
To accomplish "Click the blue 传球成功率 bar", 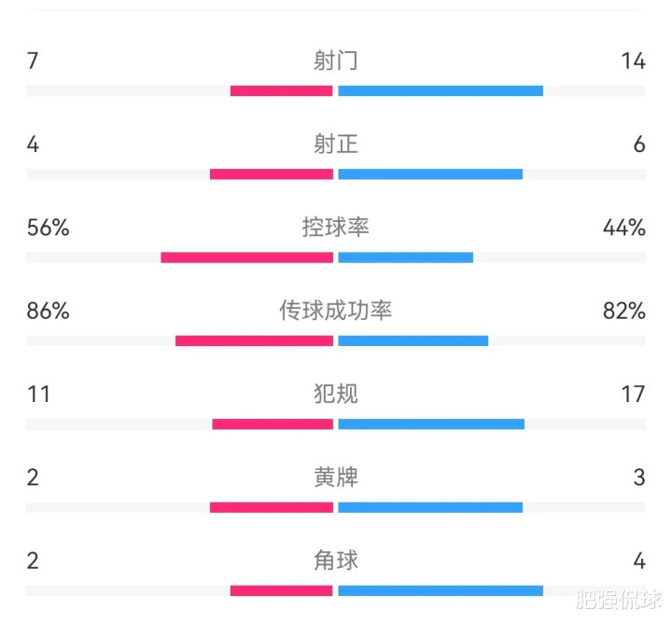I will click(413, 340).
